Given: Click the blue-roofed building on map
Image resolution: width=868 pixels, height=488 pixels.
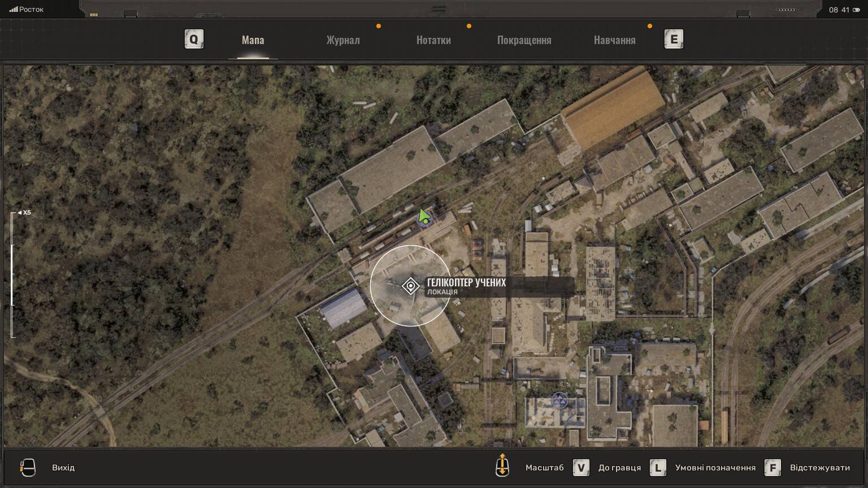Looking at the screenshot, I should click(344, 308).
